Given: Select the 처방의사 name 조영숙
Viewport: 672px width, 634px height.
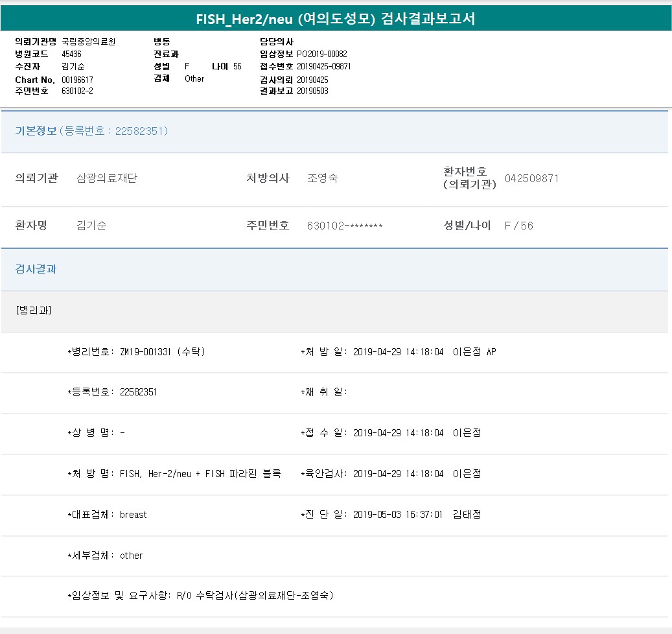Looking at the screenshot, I should tap(322, 178).
